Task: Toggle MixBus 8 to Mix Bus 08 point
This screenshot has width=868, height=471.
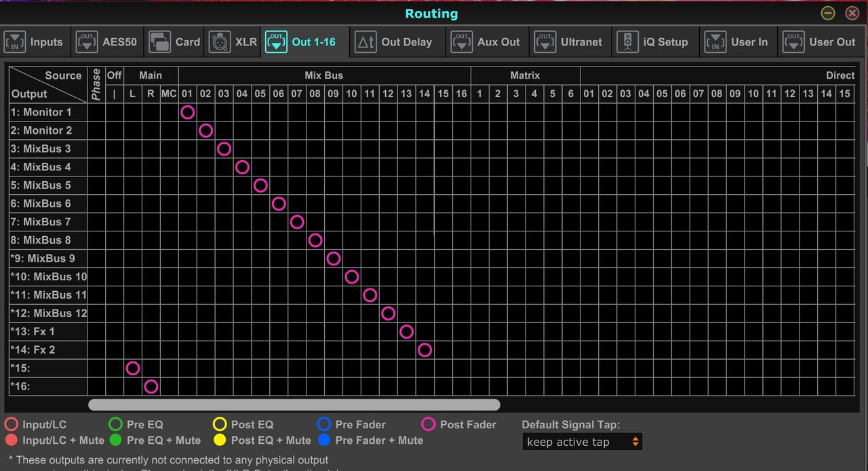Action: [315, 240]
